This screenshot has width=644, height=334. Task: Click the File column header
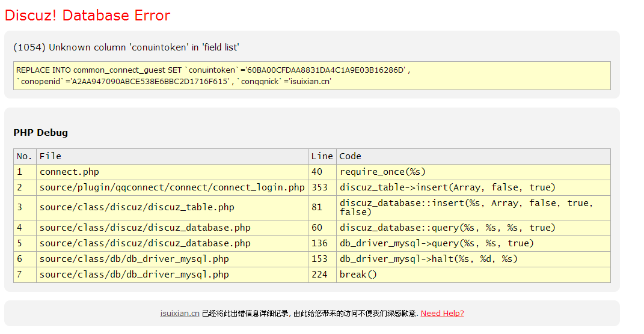51,156
